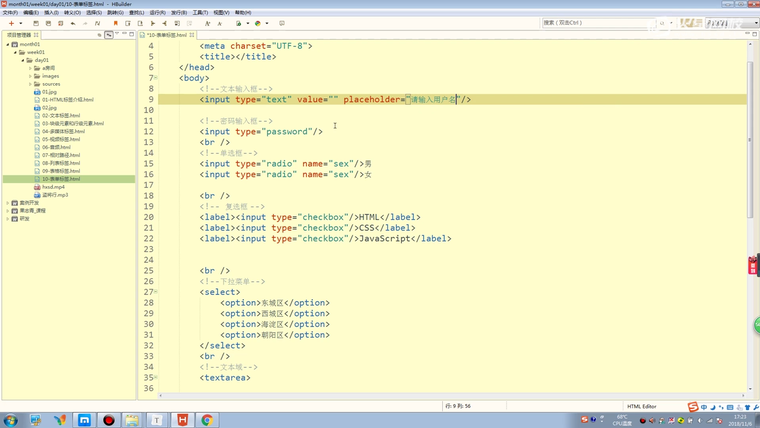Viewport: 760px width, 428px height.
Task: Toggle link-with-editor in project manager panel
Action: point(109,35)
